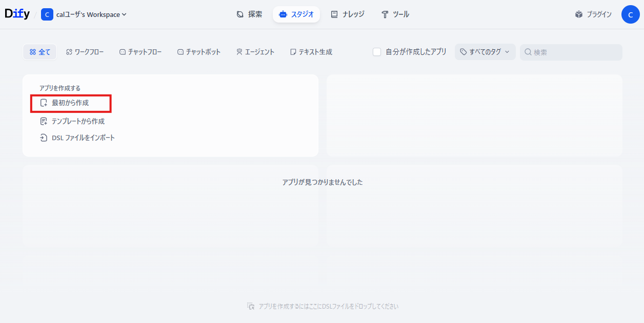This screenshot has width=644, height=323.
Task: Open the ツール (Tools) section
Action: coord(395,14)
